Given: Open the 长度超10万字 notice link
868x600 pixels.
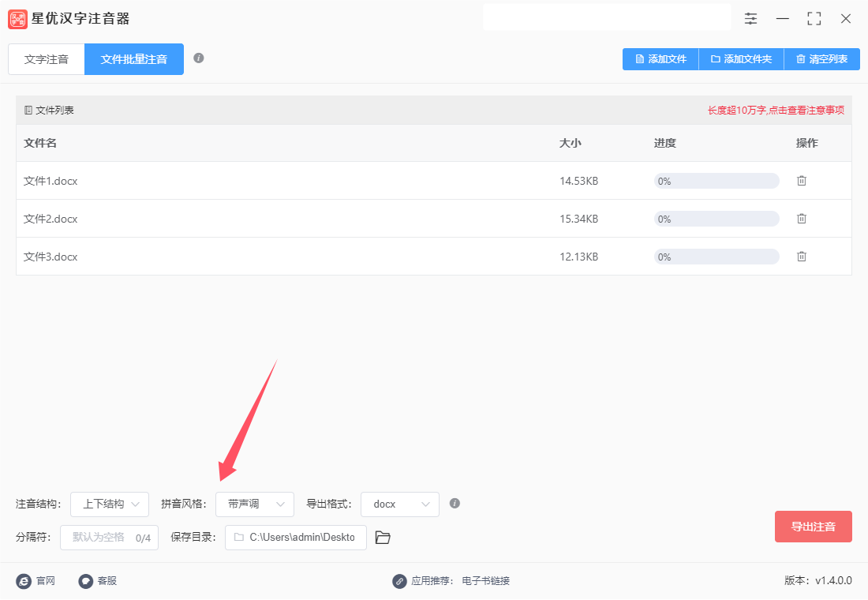Looking at the screenshot, I should (x=776, y=111).
